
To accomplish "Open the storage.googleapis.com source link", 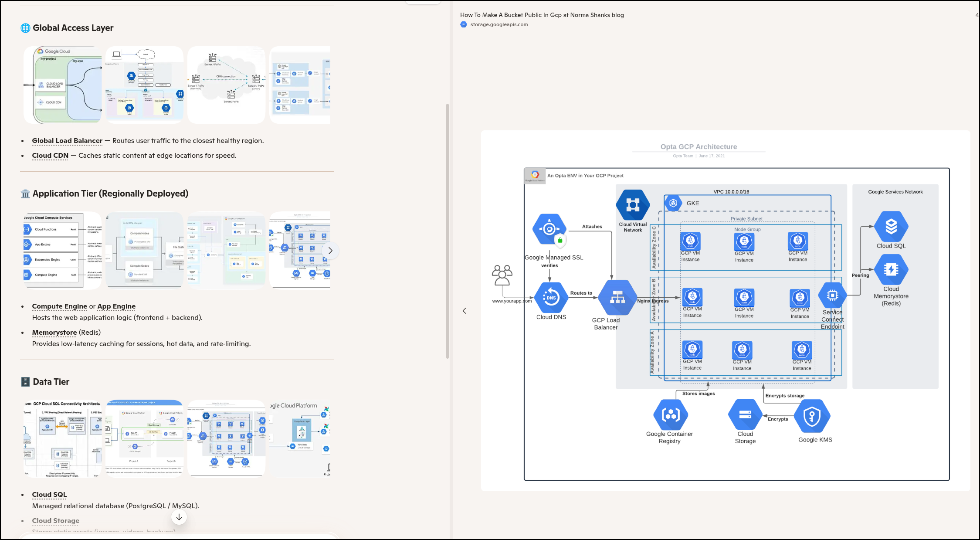I will pos(499,24).
